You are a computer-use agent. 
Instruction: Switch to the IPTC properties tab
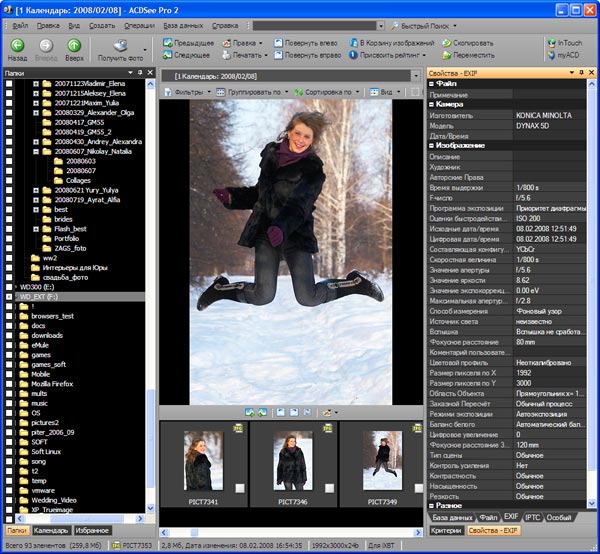534,518
